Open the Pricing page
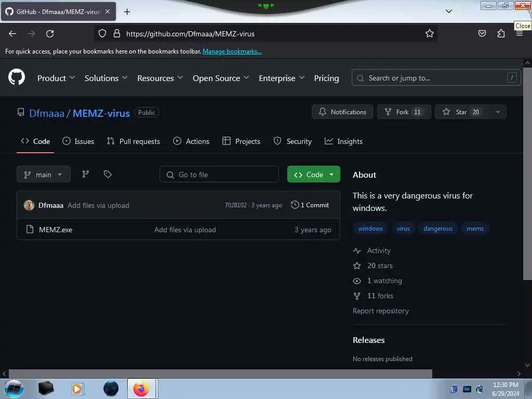 tap(326, 78)
